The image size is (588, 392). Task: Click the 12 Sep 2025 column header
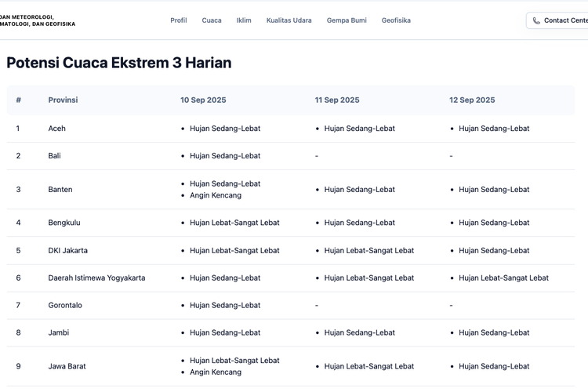click(472, 100)
